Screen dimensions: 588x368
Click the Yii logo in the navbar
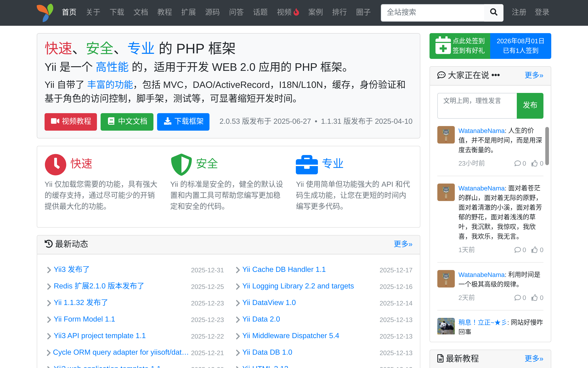click(45, 12)
